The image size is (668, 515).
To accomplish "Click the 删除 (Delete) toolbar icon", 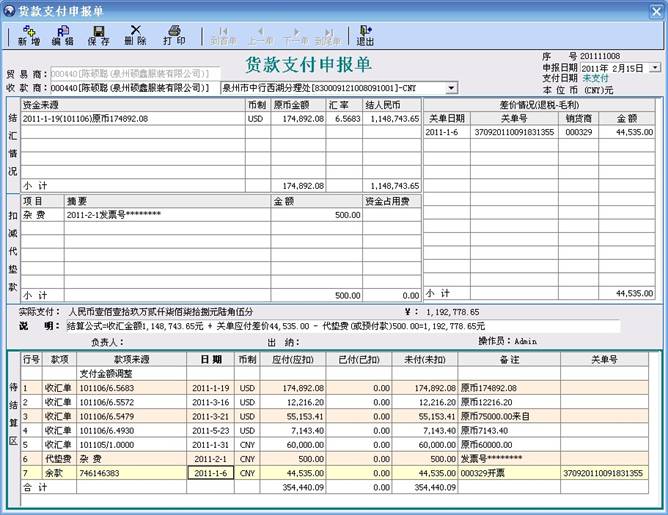I will click(x=135, y=36).
